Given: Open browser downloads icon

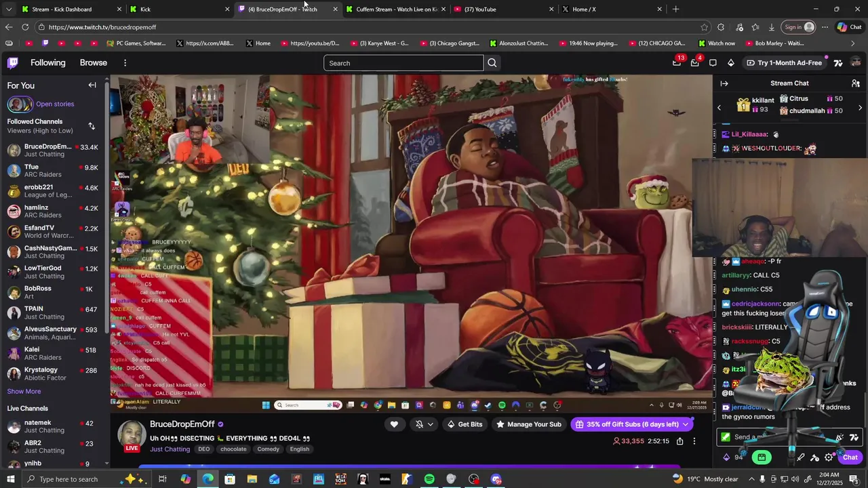Looking at the screenshot, I should click(772, 27).
